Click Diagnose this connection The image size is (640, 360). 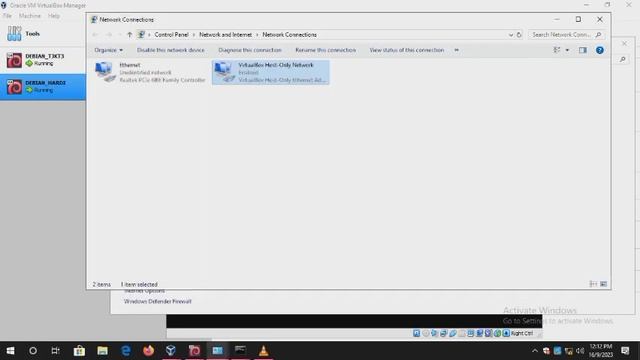[250, 50]
